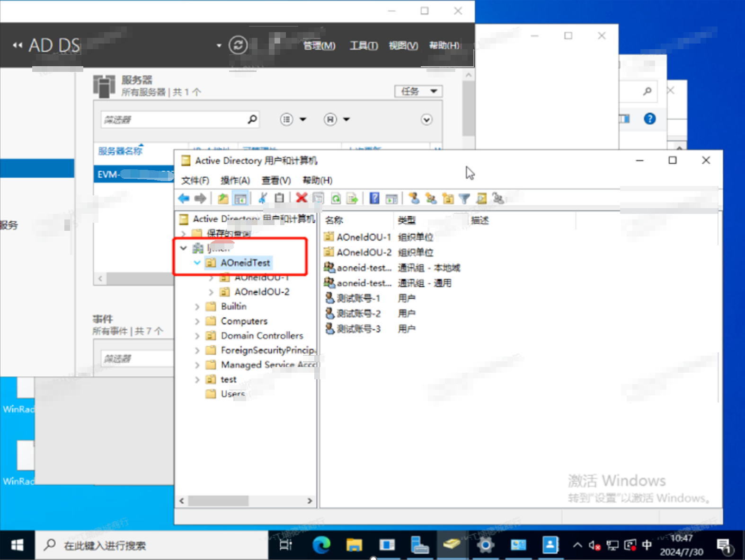This screenshot has width=745, height=560.
Task: Open 视图(V) menu in Server Manager
Action: coord(403,45)
